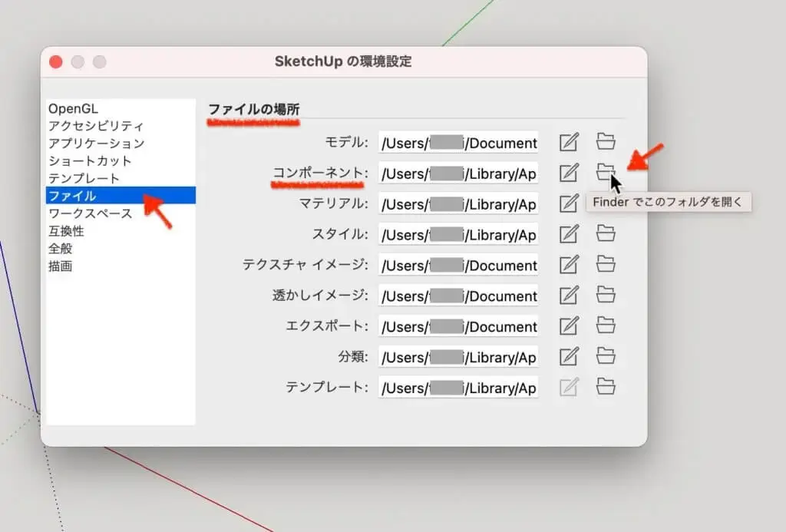Click the 透かしイメージ path field
Image resolution: width=786 pixels, height=532 pixels.
[x=459, y=296]
